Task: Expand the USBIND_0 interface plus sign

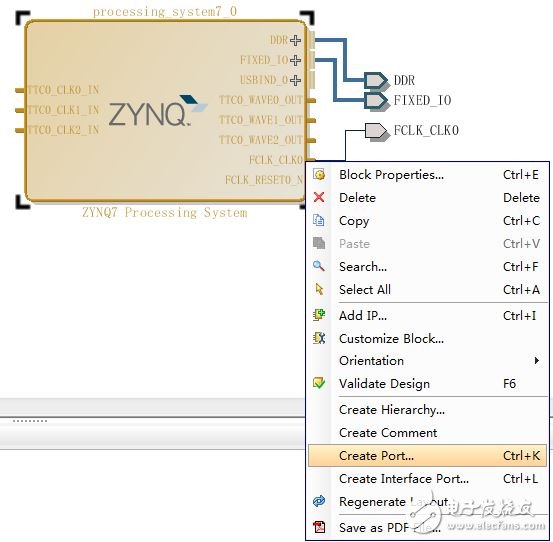Action: pos(295,80)
